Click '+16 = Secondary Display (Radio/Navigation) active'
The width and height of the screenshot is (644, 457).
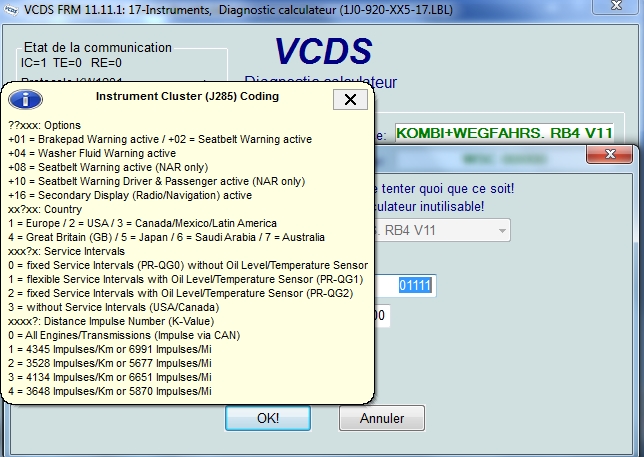[130, 195]
